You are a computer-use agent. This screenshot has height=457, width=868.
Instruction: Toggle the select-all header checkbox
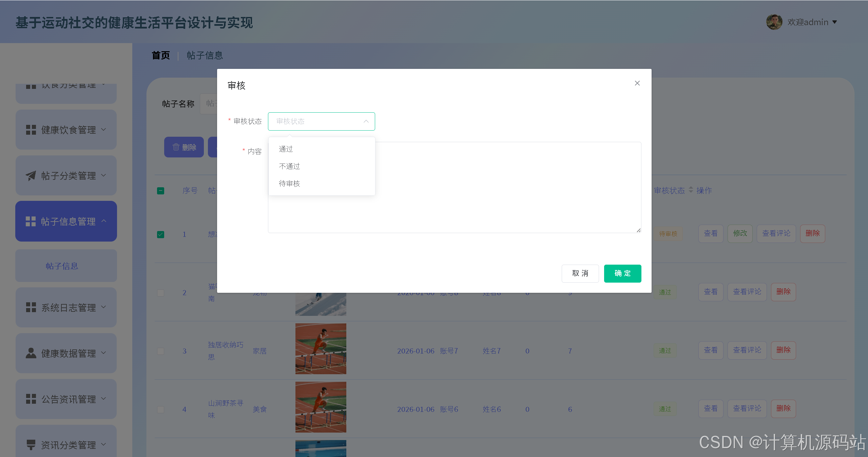coord(161,191)
